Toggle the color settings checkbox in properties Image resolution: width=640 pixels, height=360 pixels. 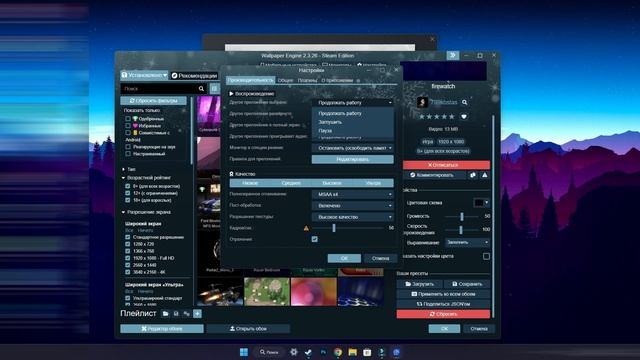pos(486,256)
